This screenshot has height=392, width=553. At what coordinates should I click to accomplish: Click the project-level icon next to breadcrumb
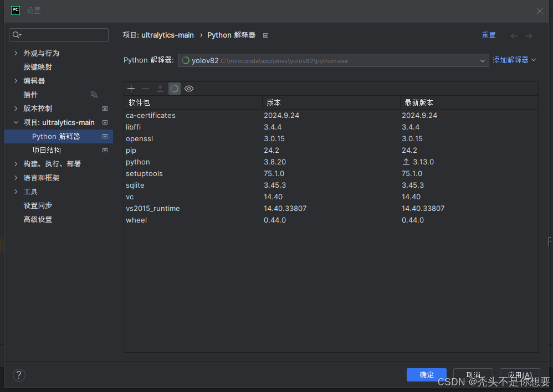click(x=265, y=35)
